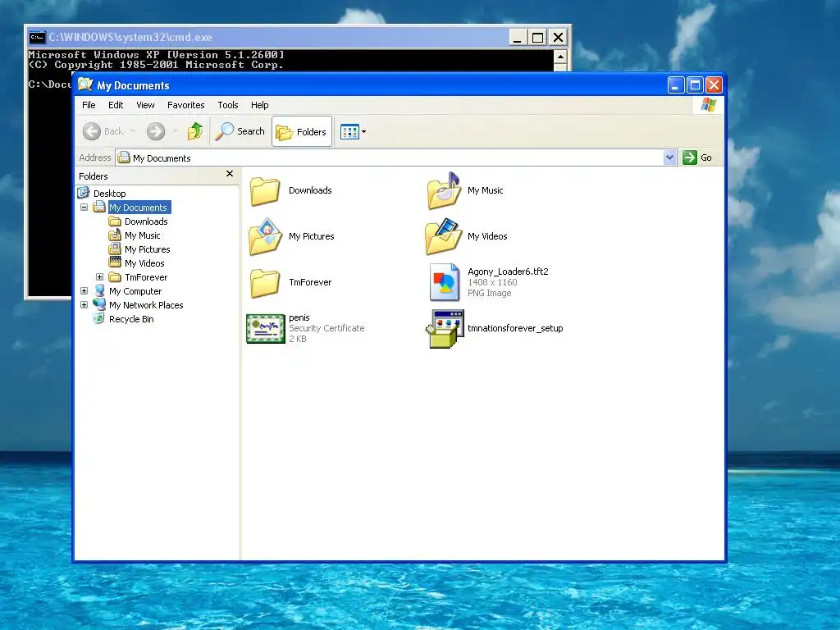Open the Help menu

260,105
